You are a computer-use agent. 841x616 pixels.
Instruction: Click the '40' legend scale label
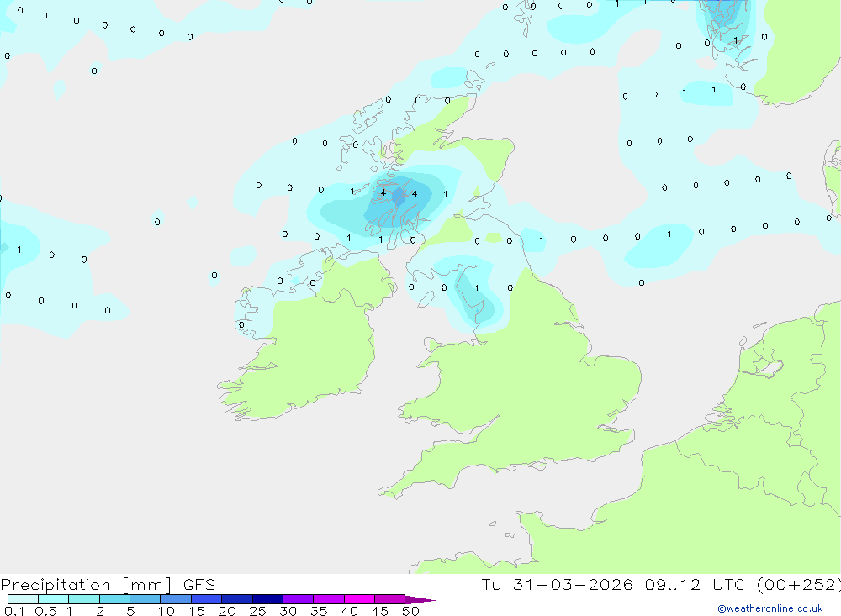pos(349,611)
